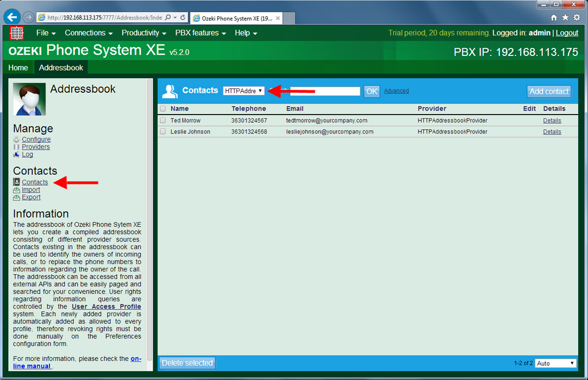Open the Auto page size dropdown

(556, 363)
